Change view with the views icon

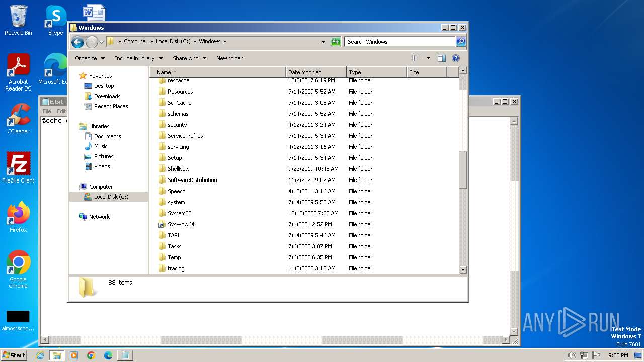tap(416, 58)
